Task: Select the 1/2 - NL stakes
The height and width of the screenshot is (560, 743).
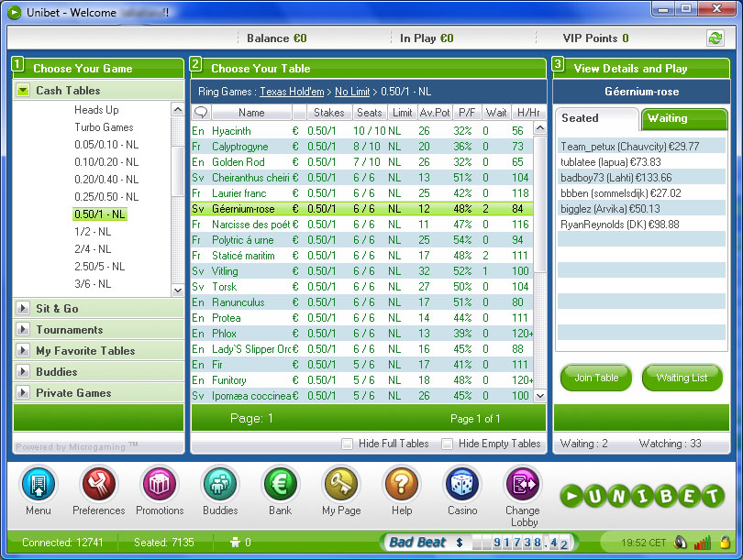Action: [x=93, y=232]
